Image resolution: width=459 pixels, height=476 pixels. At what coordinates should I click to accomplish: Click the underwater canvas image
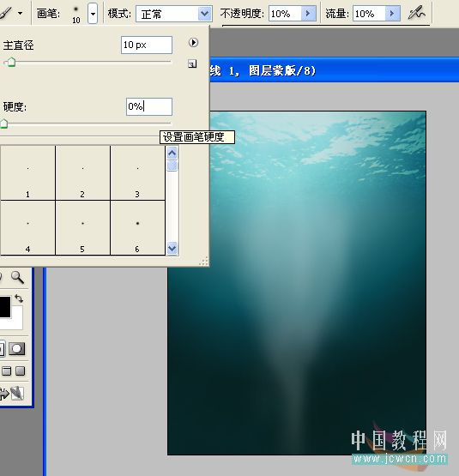pyautogui.click(x=297, y=283)
